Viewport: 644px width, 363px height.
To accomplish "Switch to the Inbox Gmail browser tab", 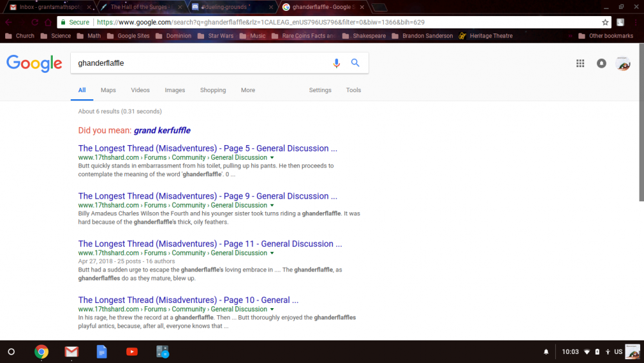I will tap(50, 7).
